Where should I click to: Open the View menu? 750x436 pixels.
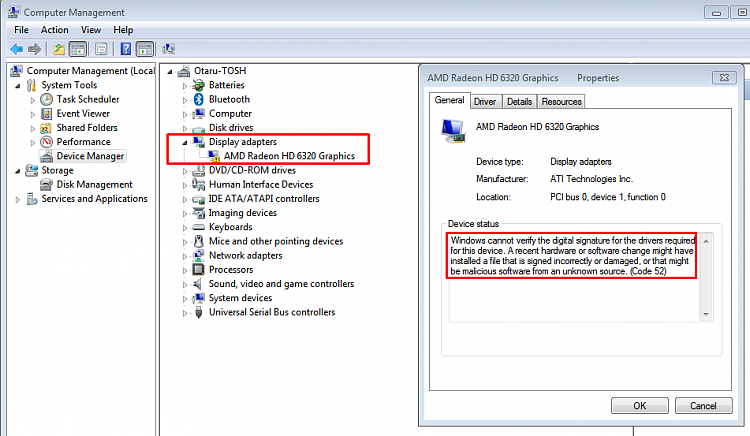point(90,30)
